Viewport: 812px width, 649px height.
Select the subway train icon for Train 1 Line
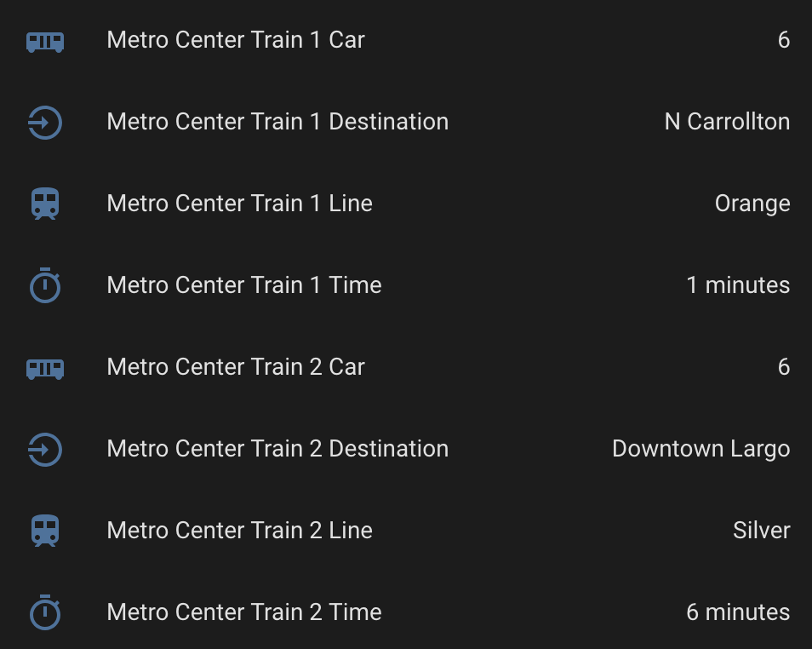coord(44,204)
